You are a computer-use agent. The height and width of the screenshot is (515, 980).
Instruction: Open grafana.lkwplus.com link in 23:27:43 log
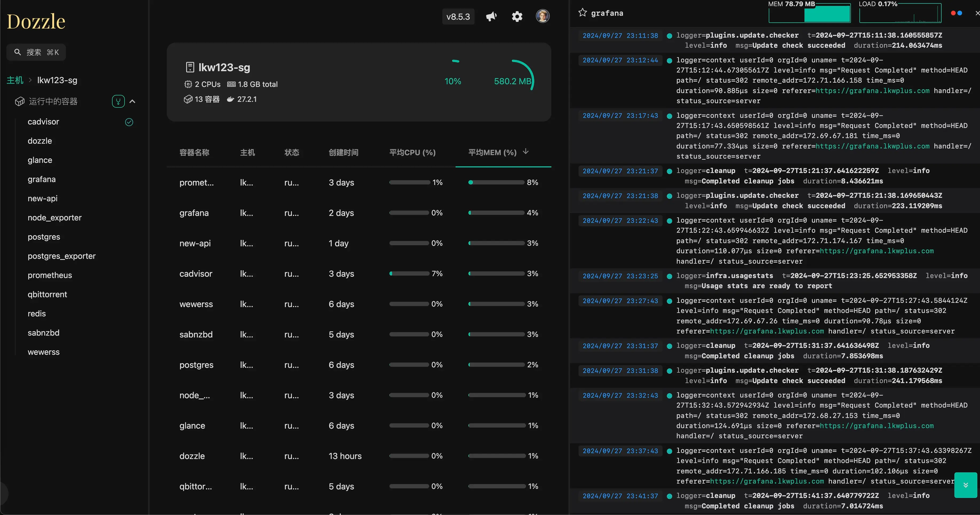click(767, 331)
